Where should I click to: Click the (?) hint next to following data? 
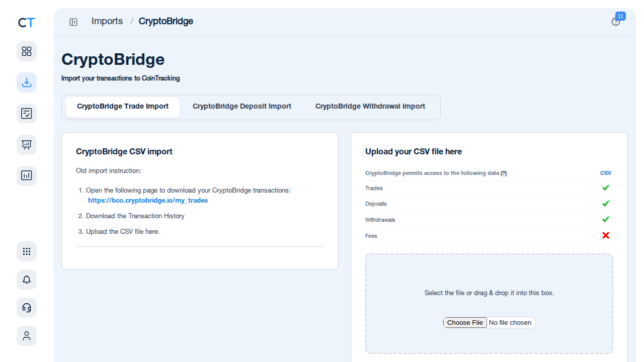click(504, 173)
